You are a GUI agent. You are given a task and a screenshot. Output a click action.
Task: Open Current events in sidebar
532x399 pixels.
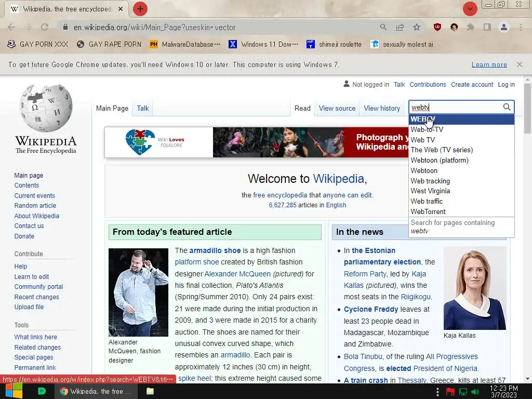point(34,196)
